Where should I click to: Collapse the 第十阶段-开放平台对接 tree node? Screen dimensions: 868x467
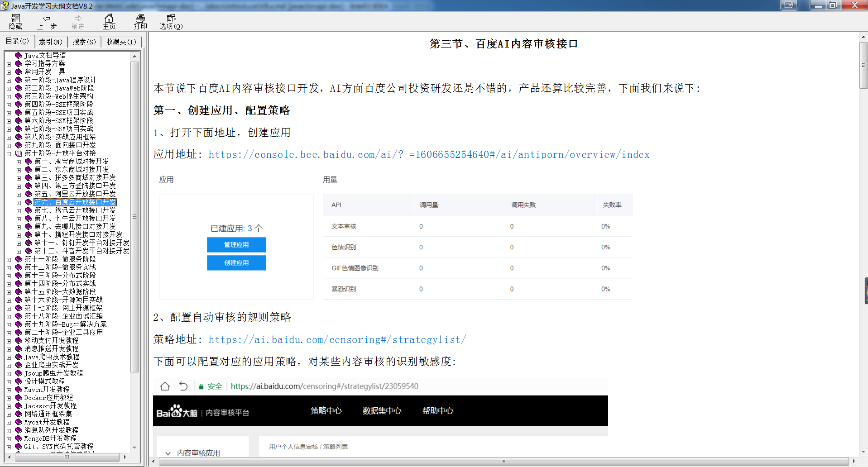[x=9, y=153]
